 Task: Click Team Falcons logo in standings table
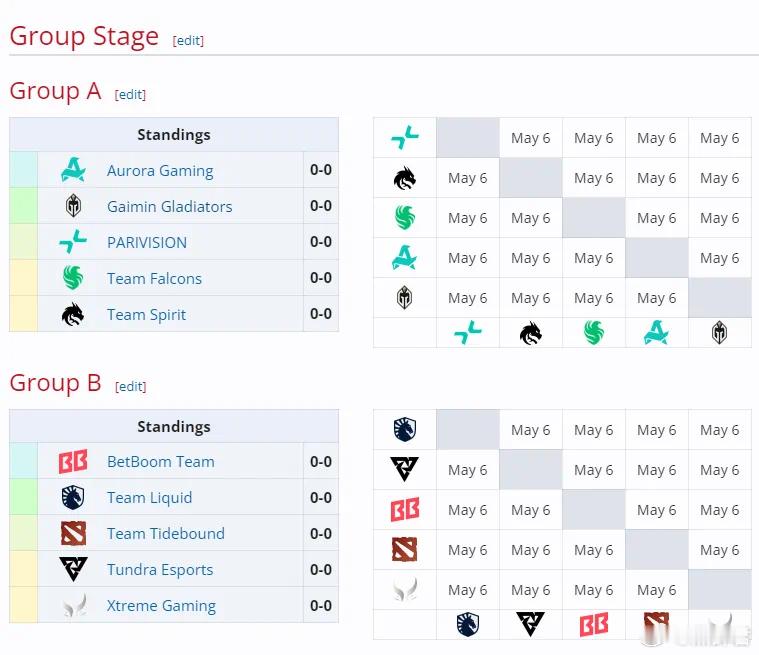73,278
